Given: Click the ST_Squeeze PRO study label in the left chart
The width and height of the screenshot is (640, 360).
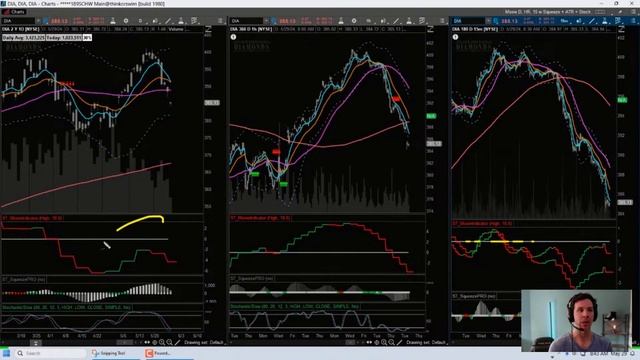Looking at the screenshot, I should coord(24,280).
